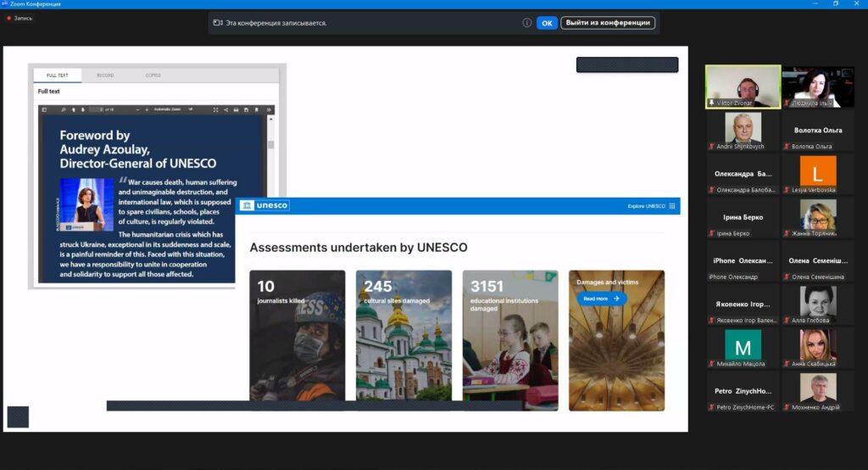The image size is (868, 470).
Task: Open the PDF find magnifier tool
Action: click(63, 109)
